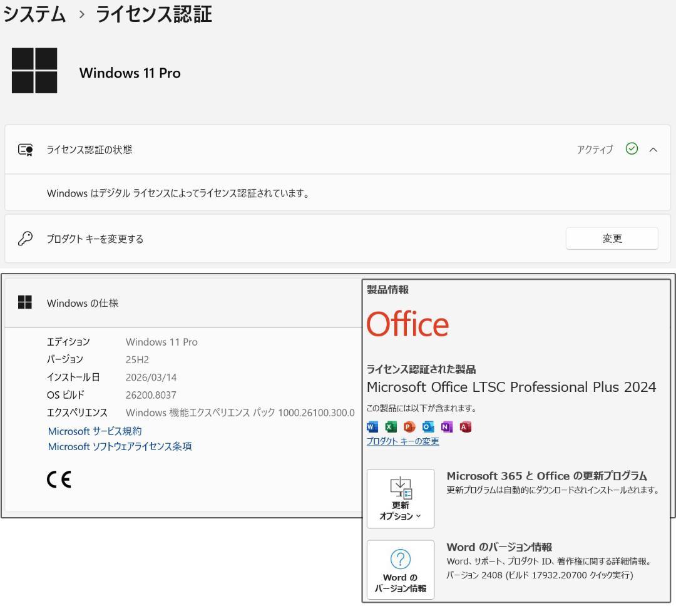Click the Word version info question icon

click(400, 559)
